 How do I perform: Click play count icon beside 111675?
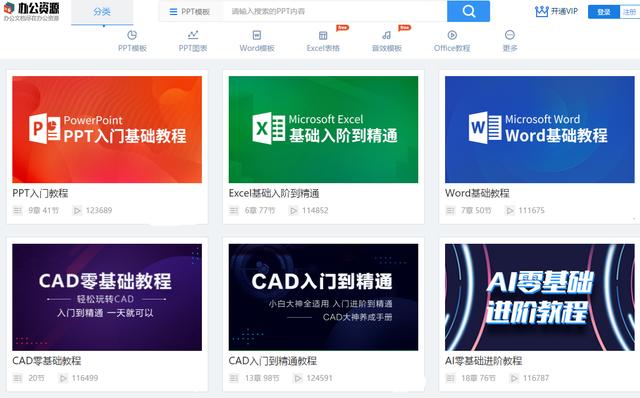(x=509, y=211)
